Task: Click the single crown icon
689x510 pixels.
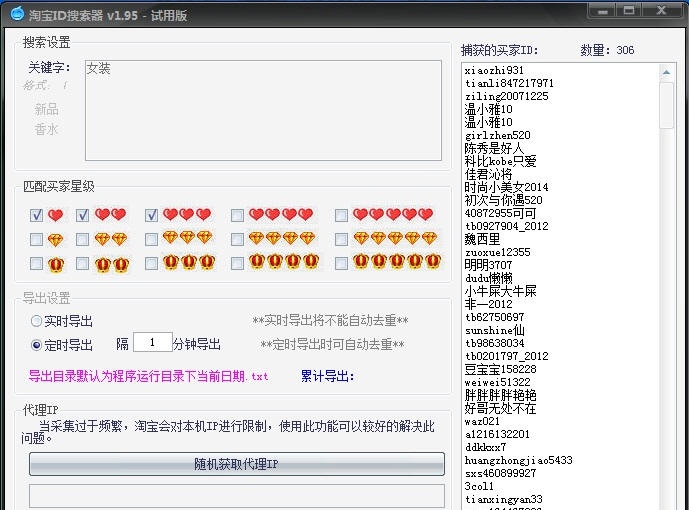Action: coord(55,264)
